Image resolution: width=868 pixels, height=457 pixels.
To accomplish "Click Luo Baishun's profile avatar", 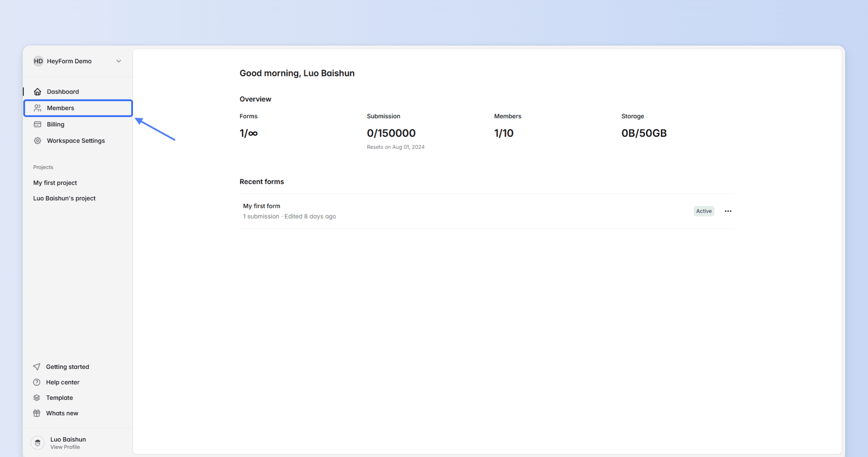I will click(x=37, y=442).
